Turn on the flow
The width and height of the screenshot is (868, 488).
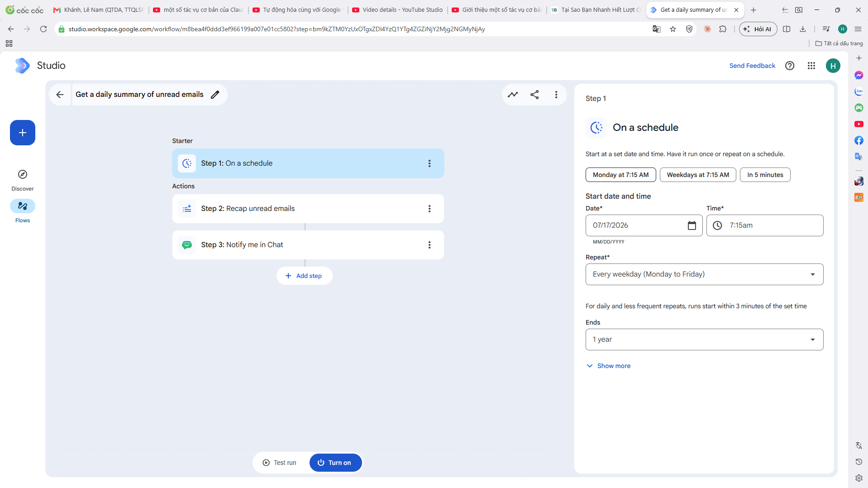tap(335, 463)
